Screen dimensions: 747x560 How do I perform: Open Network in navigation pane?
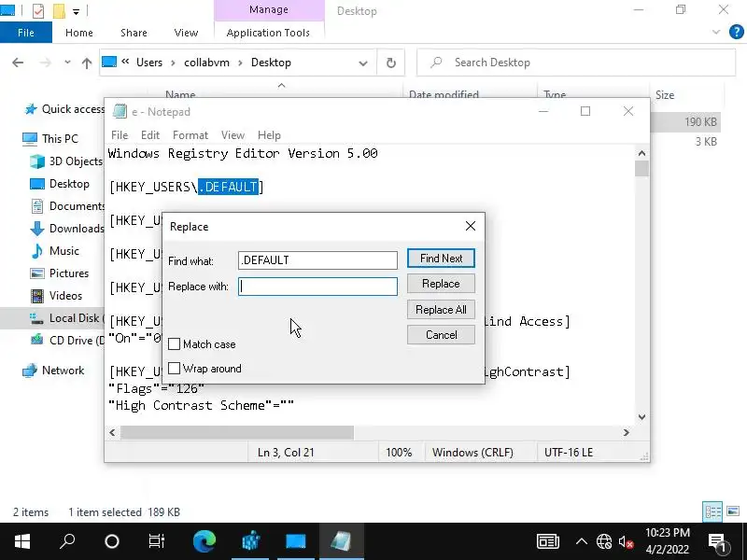(x=54, y=370)
